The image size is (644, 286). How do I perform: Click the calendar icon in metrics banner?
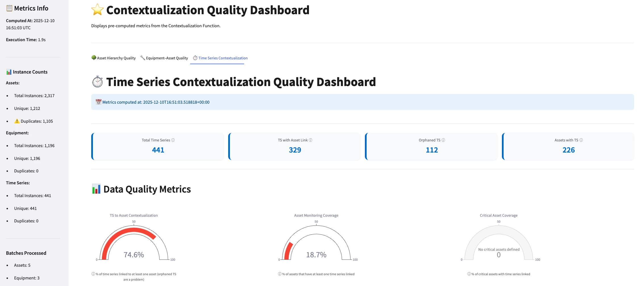98,102
